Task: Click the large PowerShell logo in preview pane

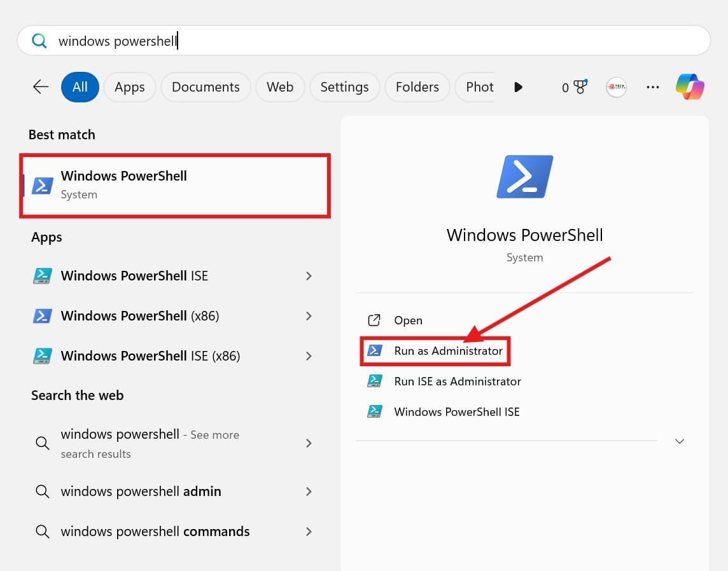Action: point(524,176)
